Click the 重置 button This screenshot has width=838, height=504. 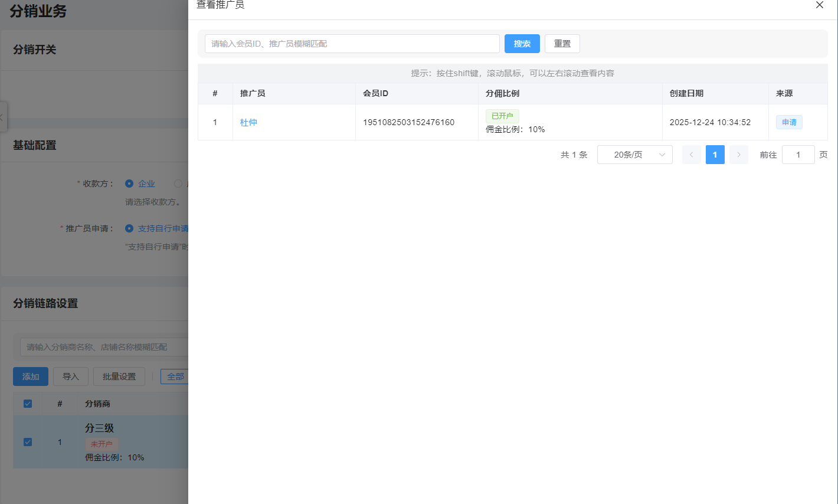[x=562, y=43]
